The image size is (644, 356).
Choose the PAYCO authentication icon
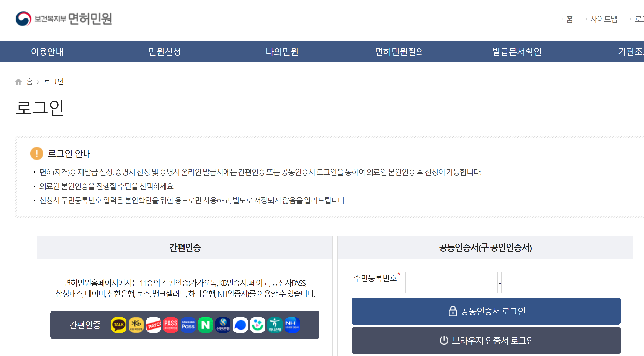coord(154,325)
